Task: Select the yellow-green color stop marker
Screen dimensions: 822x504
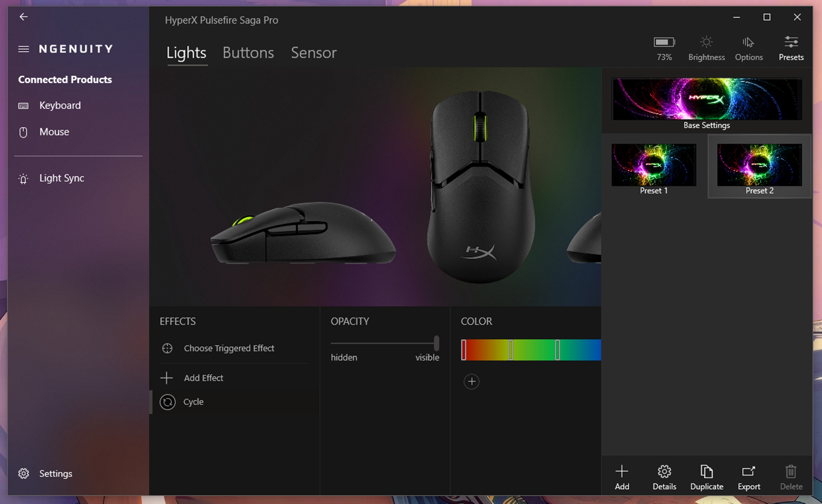Action: (x=510, y=350)
